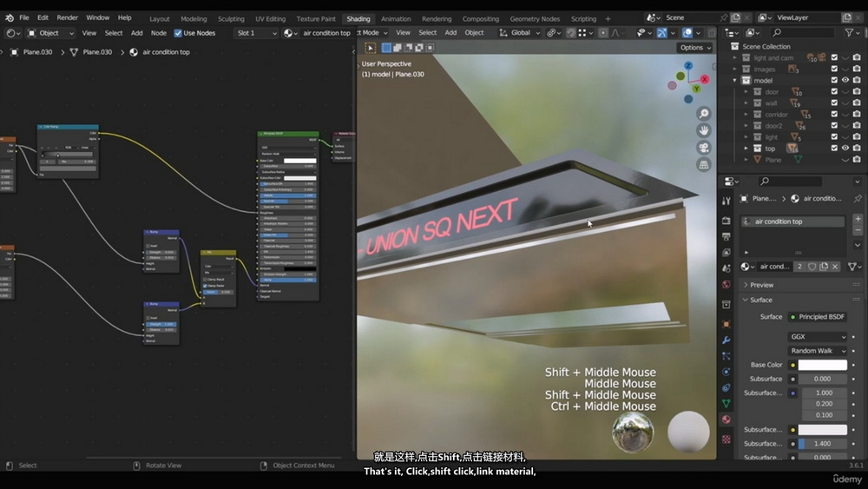Uncheck the 'images' collection checkbox
This screenshot has width=868, height=489.
coord(834,69)
